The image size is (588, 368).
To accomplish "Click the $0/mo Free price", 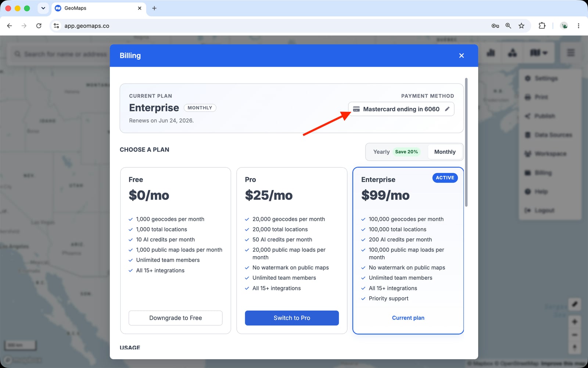I will (149, 195).
